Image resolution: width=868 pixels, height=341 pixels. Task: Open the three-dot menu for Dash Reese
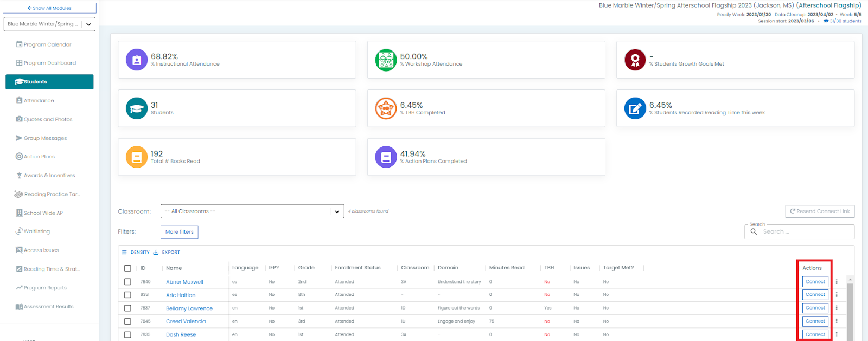837,334
